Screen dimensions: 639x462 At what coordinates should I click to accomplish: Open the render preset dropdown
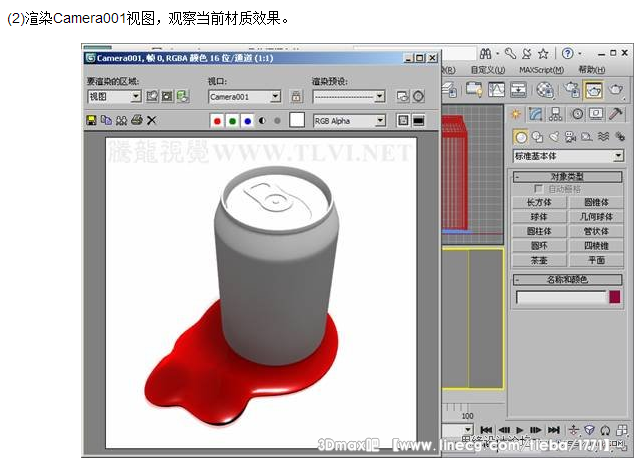(349, 97)
